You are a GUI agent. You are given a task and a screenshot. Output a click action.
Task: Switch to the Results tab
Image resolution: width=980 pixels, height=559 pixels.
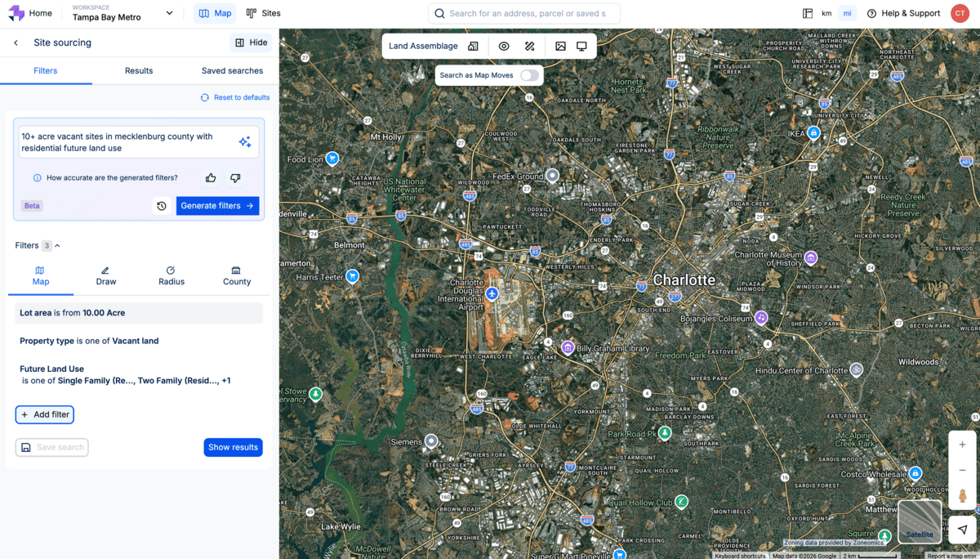click(x=139, y=71)
